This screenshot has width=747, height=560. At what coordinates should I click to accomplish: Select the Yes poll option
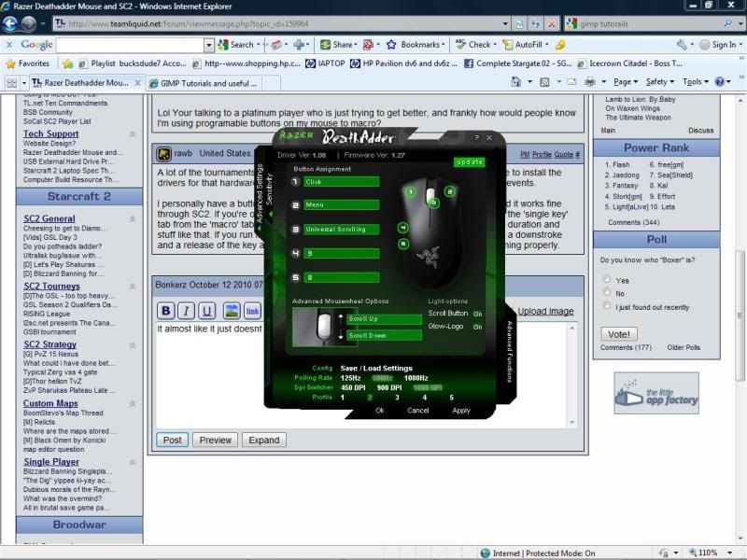point(607,279)
